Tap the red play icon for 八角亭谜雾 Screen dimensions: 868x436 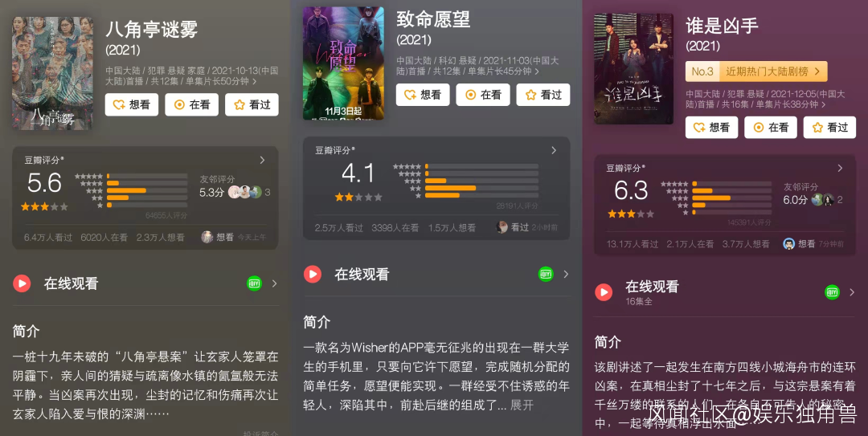[22, 284]
